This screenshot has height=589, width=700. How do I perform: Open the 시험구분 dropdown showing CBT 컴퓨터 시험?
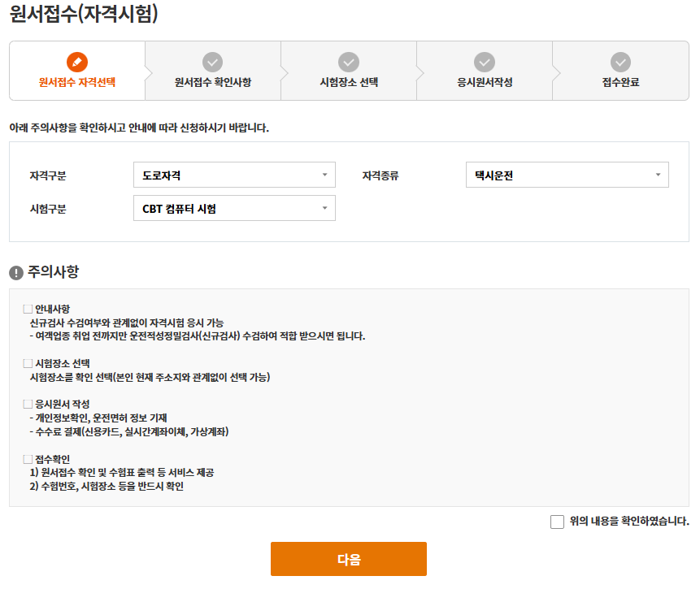[x=234, y=208]
